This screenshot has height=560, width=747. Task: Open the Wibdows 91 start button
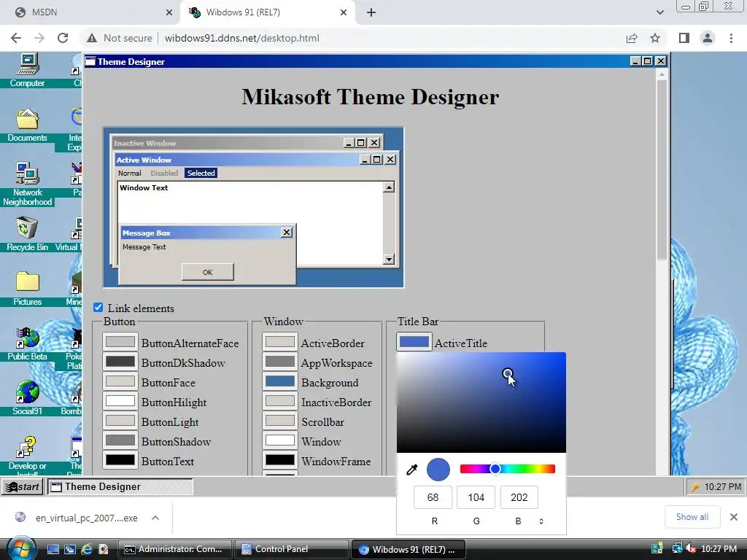(x=23, y=486)
